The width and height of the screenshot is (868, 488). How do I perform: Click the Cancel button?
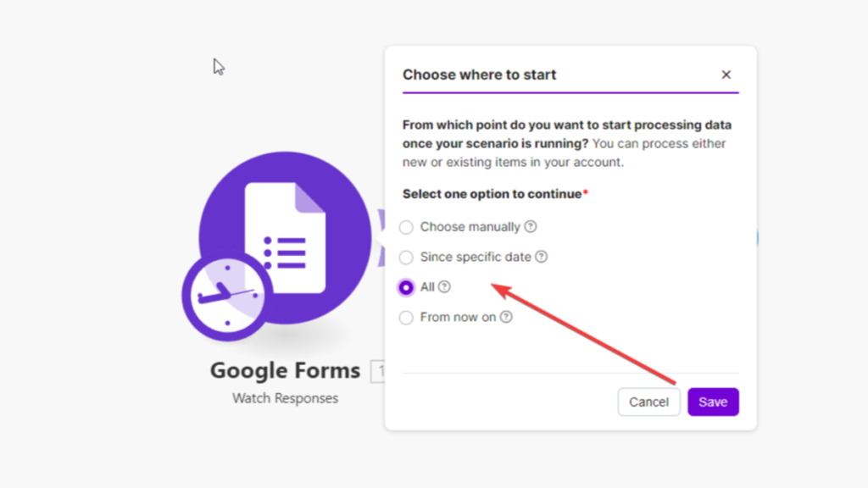[648, 402]
